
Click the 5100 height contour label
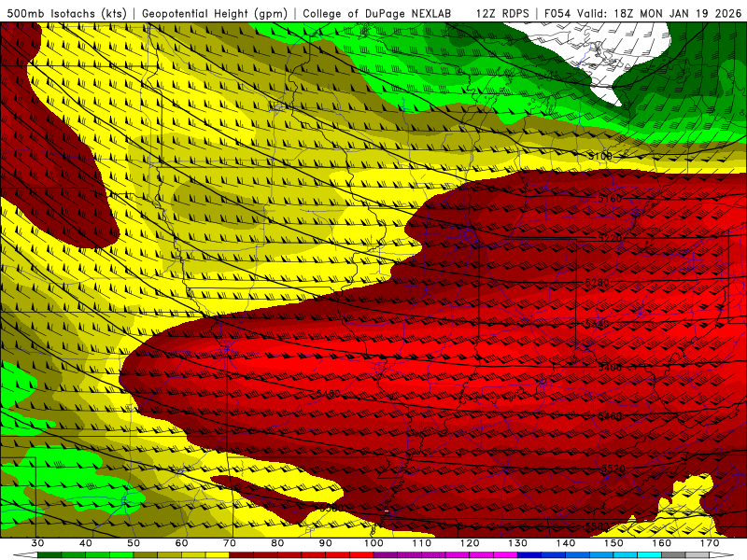tap(599, 156)
